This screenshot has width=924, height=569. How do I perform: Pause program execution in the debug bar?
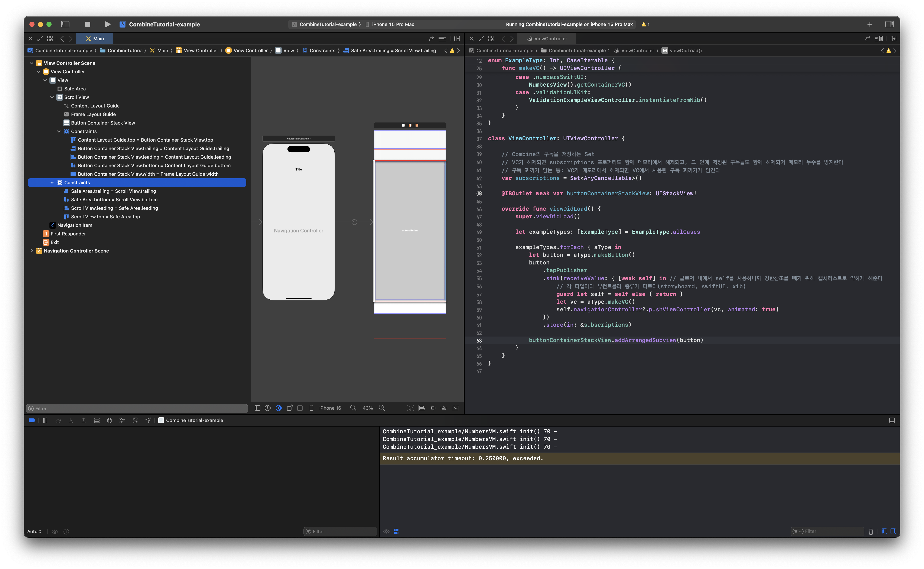45,420
